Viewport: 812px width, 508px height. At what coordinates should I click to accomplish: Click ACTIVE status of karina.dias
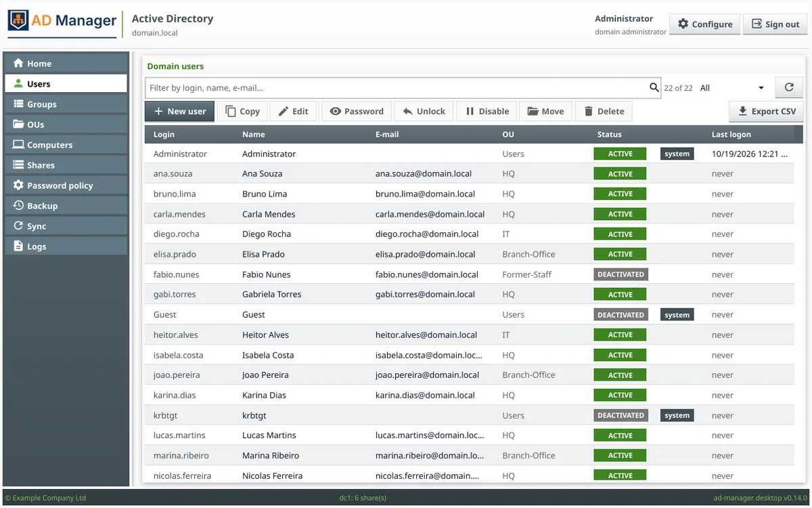(x=620, y=395)
